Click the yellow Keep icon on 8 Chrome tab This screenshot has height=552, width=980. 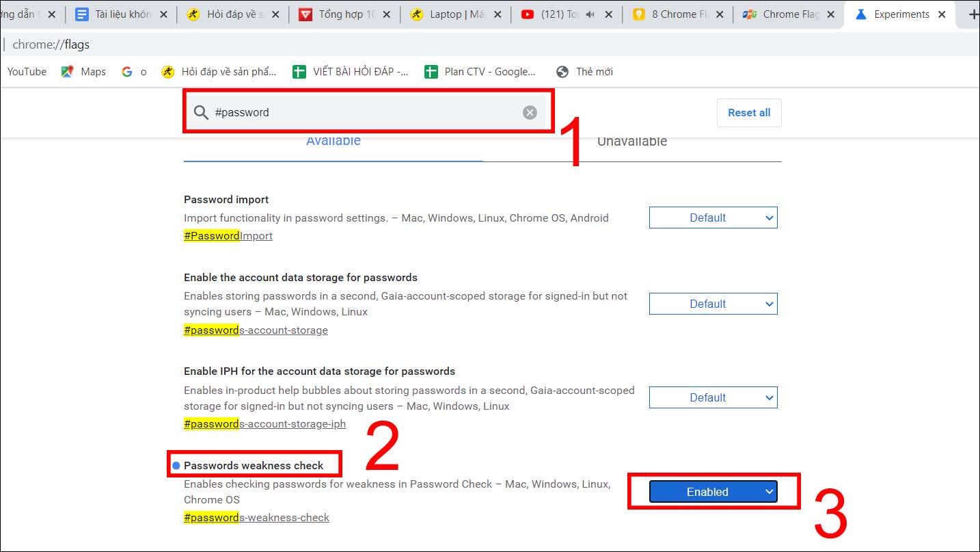click(x=639, y=14)
